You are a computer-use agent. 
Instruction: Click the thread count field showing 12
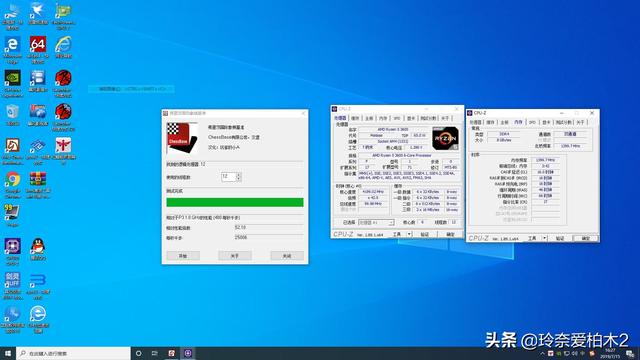[x=229, y=177]
